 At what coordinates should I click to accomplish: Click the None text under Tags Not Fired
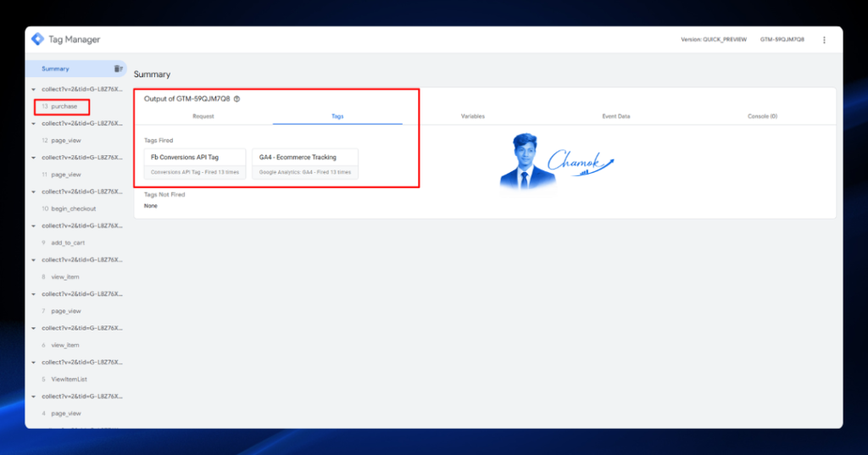click(x=151, y=206)
